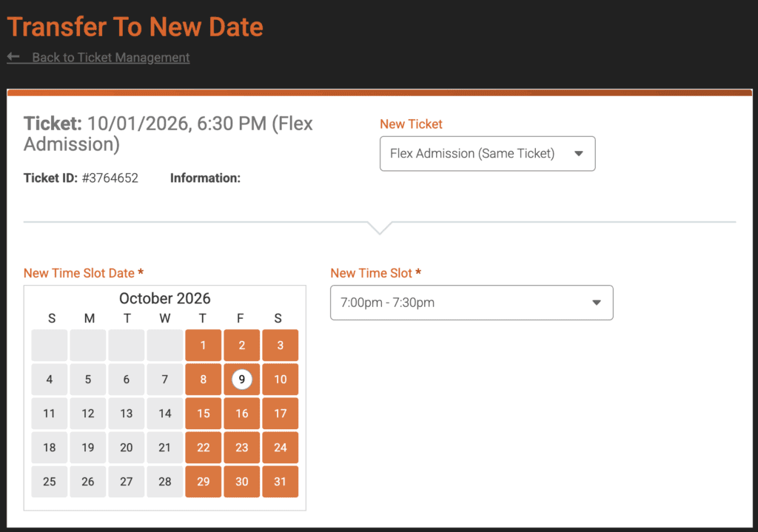Choose October 8 in the calendar
Viewport: 758px width, 532px height.
(204, 380)
